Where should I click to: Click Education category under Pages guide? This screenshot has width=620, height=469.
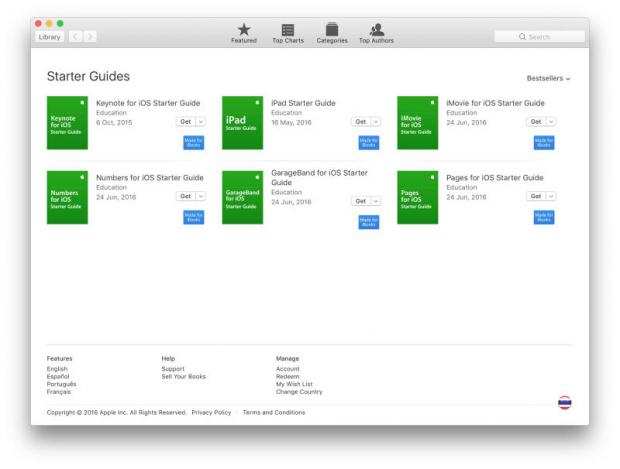[x=462, y=187]
